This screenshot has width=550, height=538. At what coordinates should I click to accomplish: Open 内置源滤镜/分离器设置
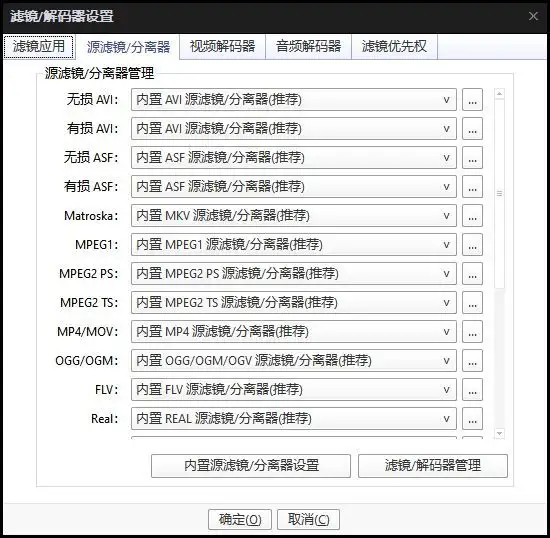coord(251,466)
